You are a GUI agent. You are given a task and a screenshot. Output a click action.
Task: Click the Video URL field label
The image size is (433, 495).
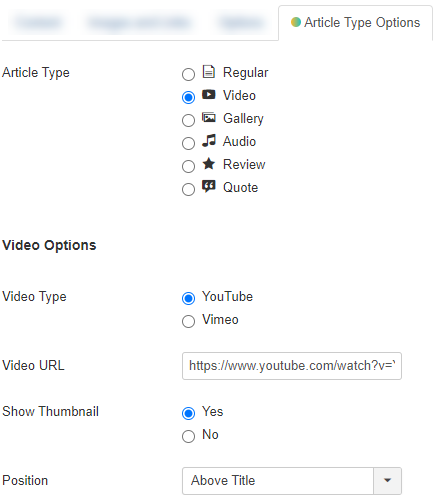[x=33, y=366]
